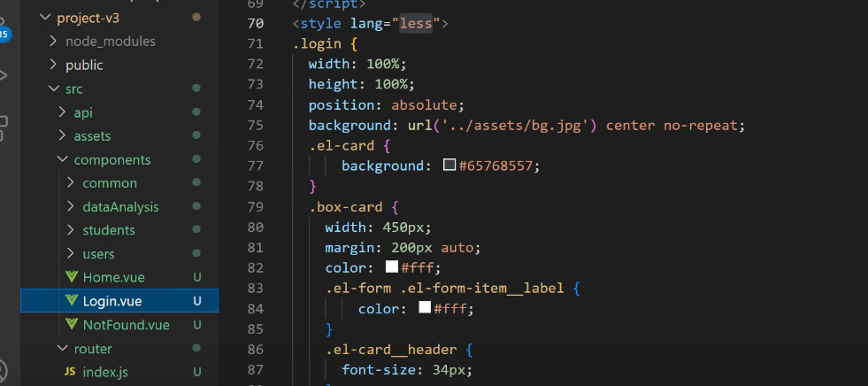Select the node_modules folder label
868x386 pixels.
pyautogui.click(x=111, y=42)
